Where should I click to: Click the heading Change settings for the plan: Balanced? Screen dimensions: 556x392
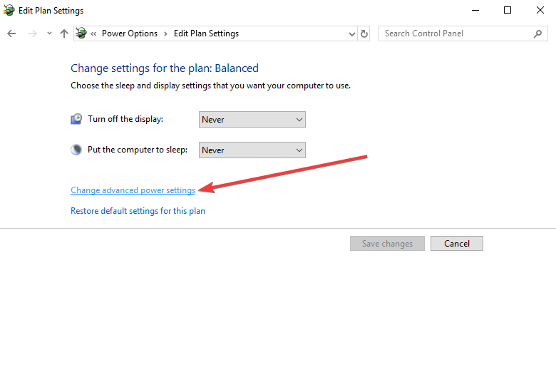[165, 68]
